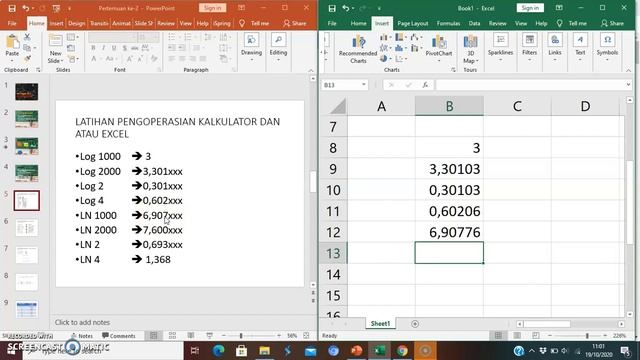Open Text group in Excel
Viewport: 640px width, 360px height.
[x=580, y=47]
